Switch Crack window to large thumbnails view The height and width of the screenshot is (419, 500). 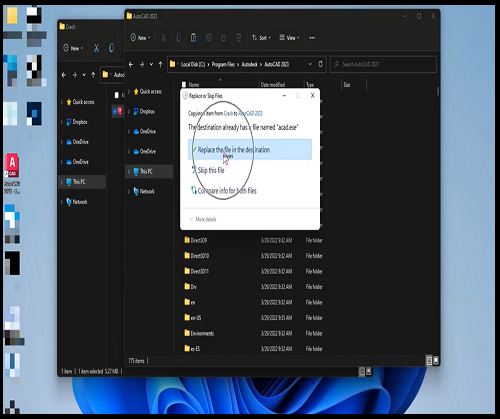[369, 371]
